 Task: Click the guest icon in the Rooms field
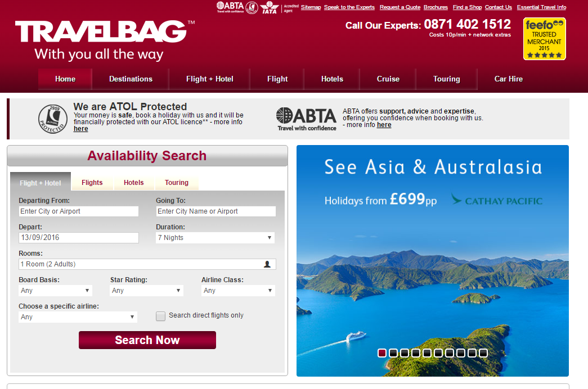pos(267,264)
